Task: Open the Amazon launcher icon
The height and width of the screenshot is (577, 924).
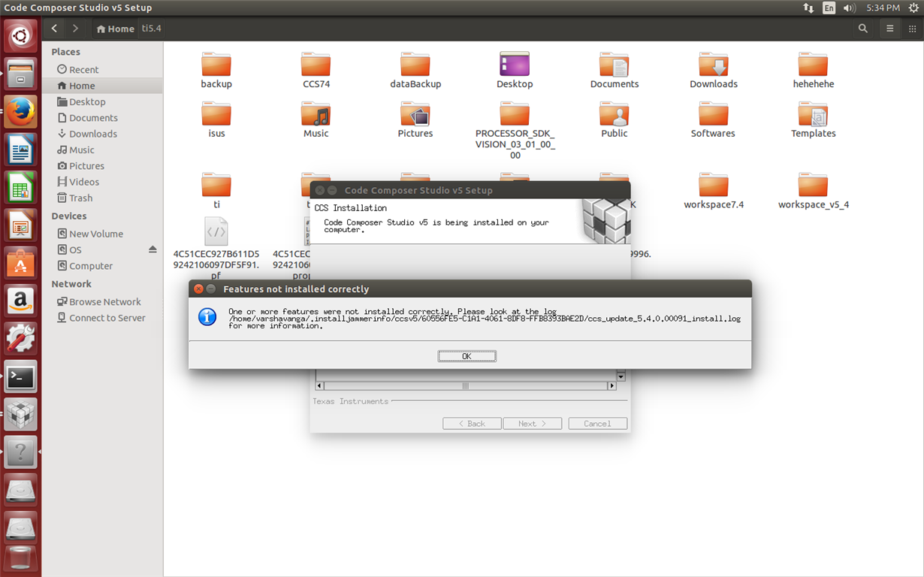Action: 20,301
